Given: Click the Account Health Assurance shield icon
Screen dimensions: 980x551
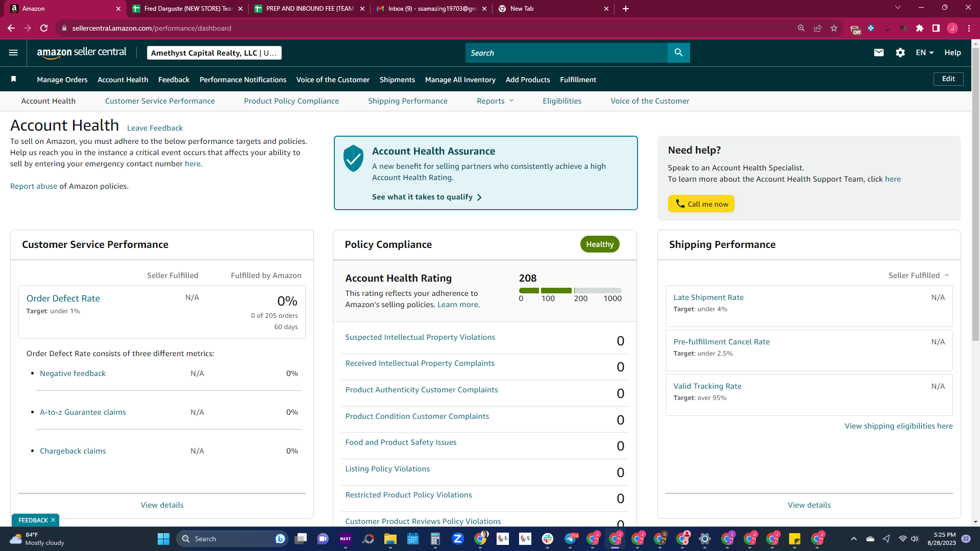Looking at the screenshot, I should [353, 158].
